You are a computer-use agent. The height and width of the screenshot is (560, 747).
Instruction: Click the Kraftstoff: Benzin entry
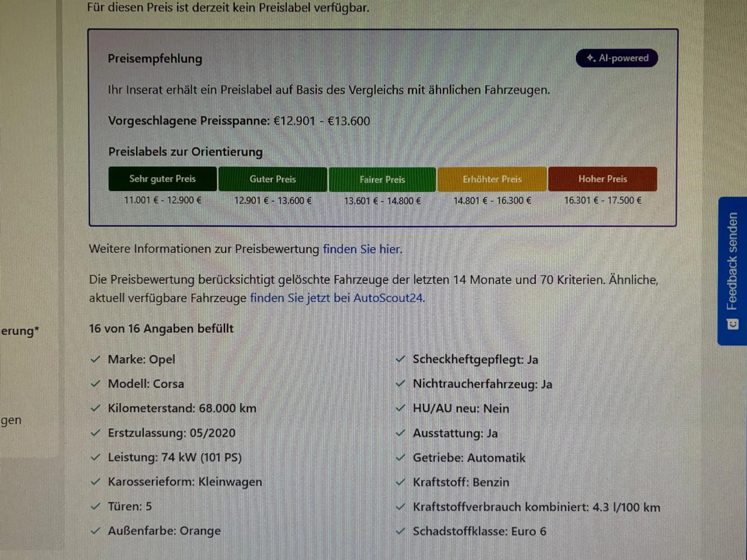tap(461, 482)
